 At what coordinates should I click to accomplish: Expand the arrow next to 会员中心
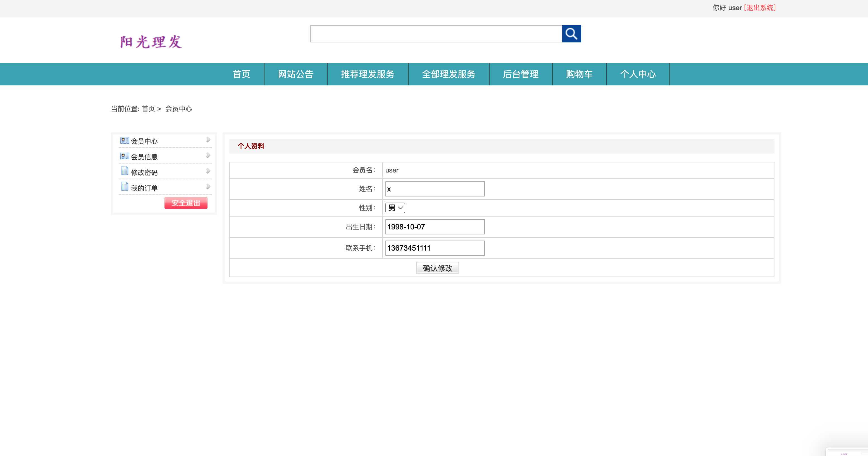pyautogui.click(x=208, y=140)
